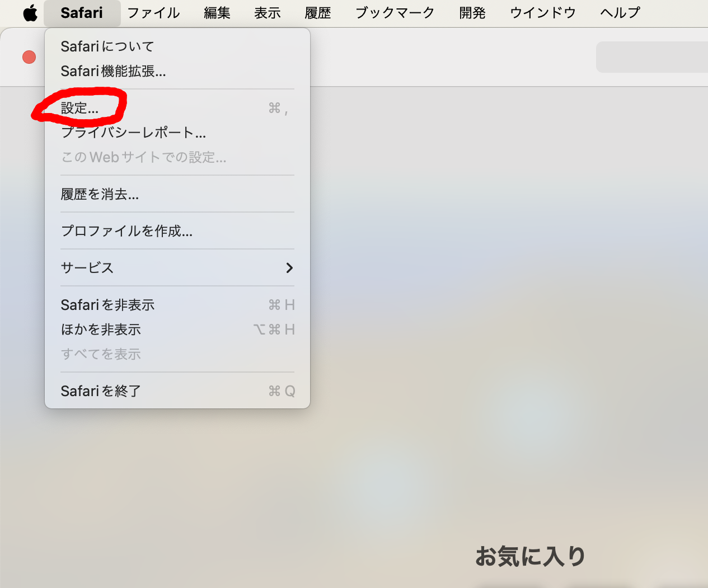The image size is (708, 588).
Task: Open the Apple menu icon
Action: coord(30,12)
